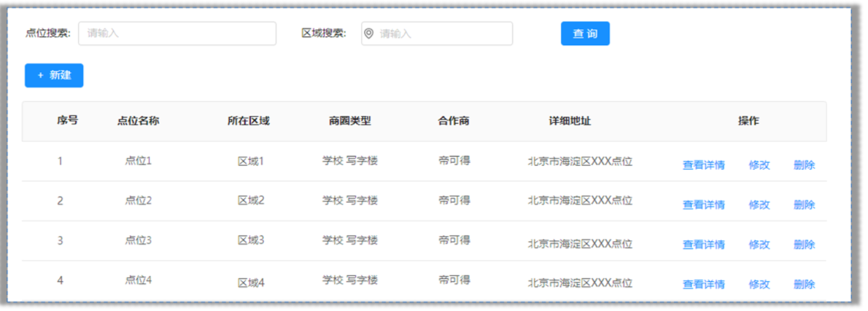Click the location pin icon in 区域搜索
Screen dimensions: 868x311
368,34
